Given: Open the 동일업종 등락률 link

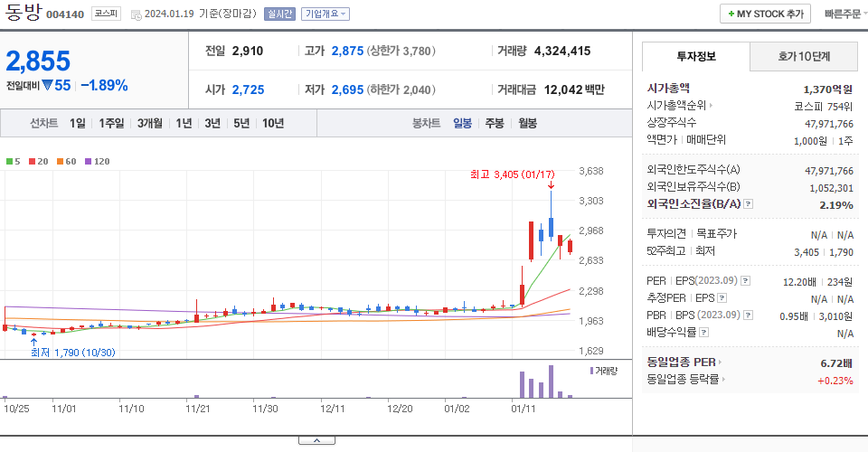Looking at the screenshot, I should tap(685, 380).
